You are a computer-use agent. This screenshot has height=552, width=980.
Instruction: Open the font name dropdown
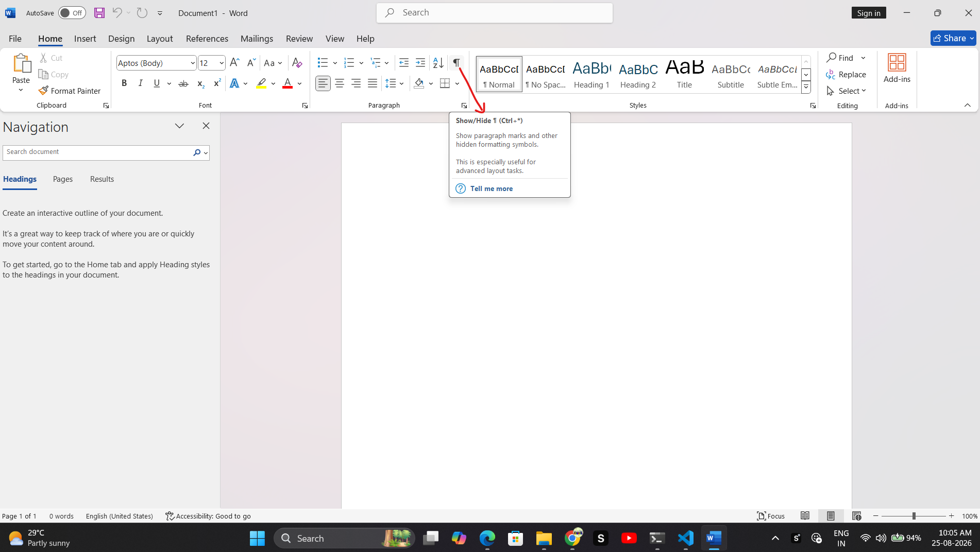pos(193,63)
